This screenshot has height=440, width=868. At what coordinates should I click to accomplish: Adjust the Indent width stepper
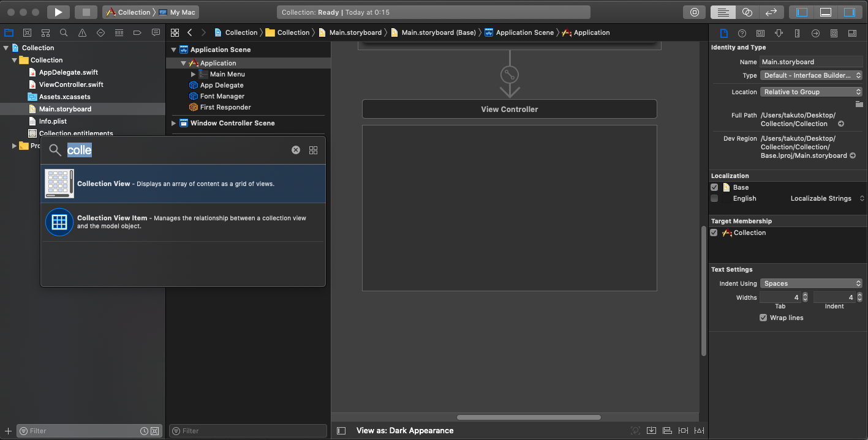pyautogui.click(x=859, y=297)
